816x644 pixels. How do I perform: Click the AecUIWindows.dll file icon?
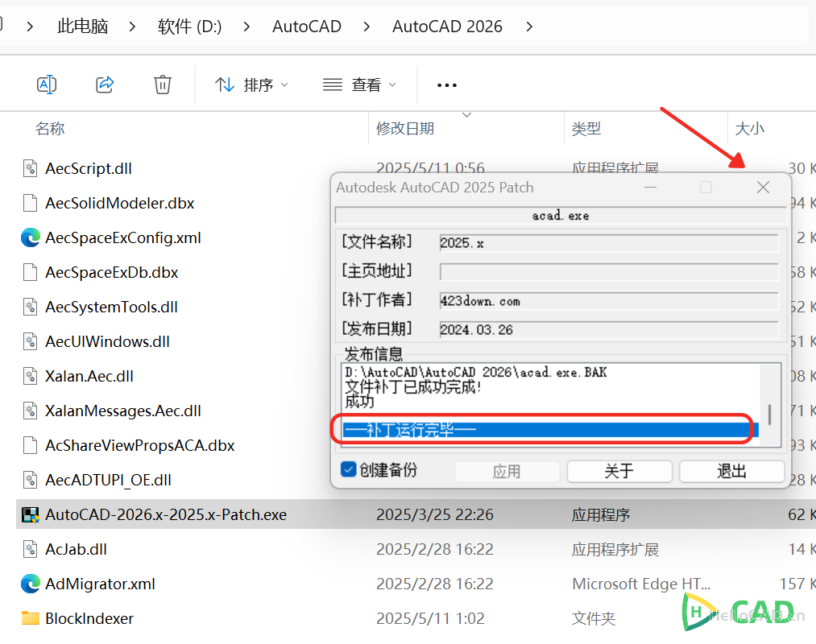[30, 342]
